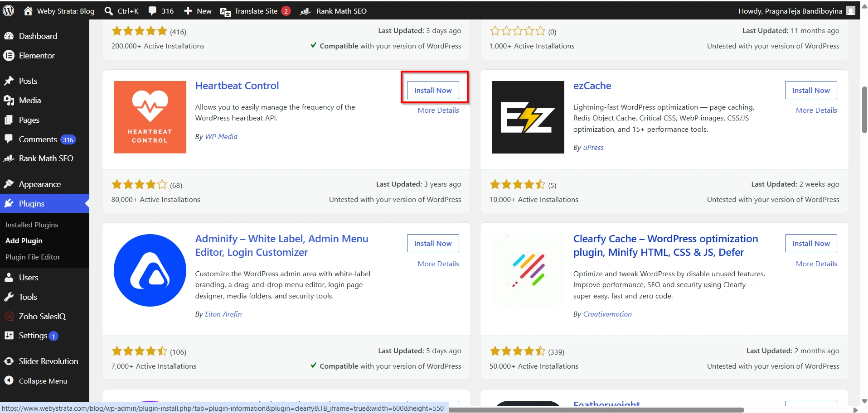
Task: Open the Heartbeat Control title link
Action: point(237,86)
